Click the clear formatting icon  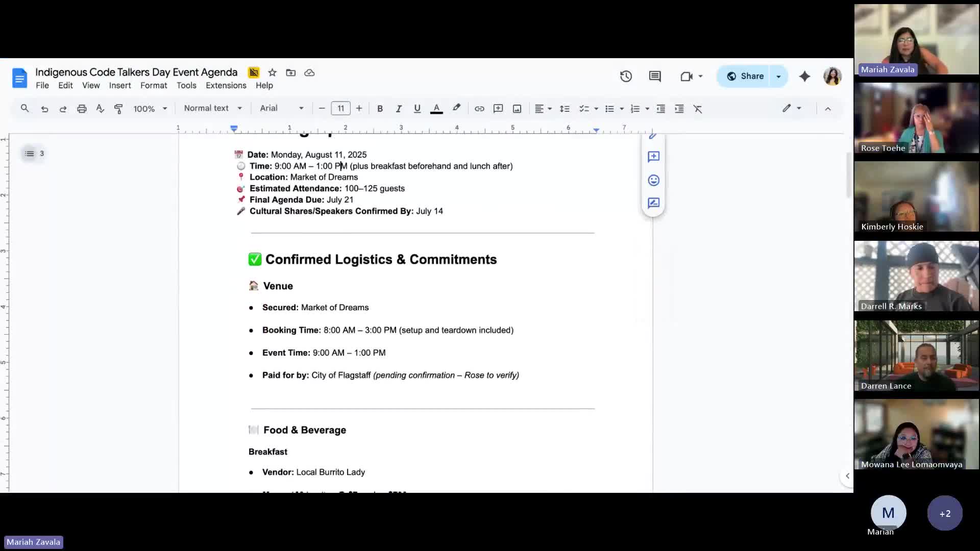click(x=698, y=109)
